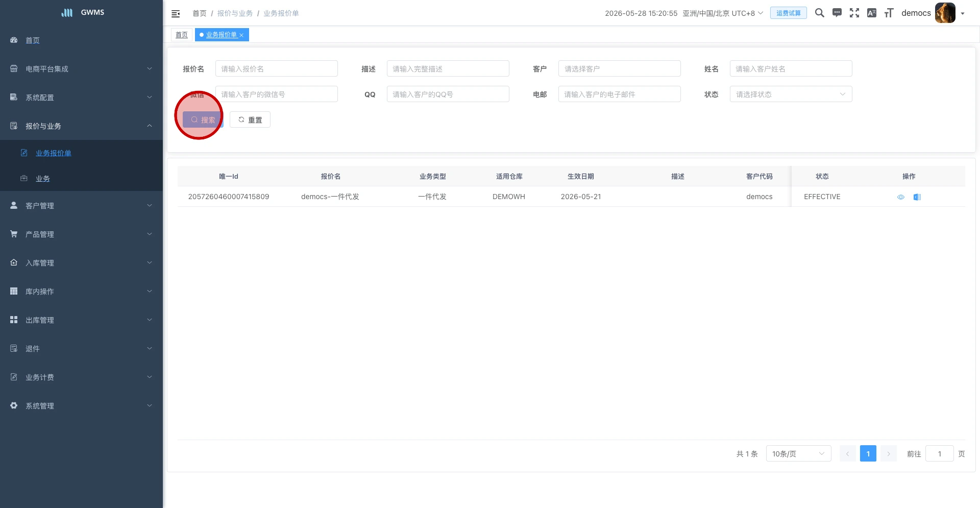The height and width of the screenshot is (508, 980).
Task: Focus the 电邮 input field
Action: click(619, 94)
